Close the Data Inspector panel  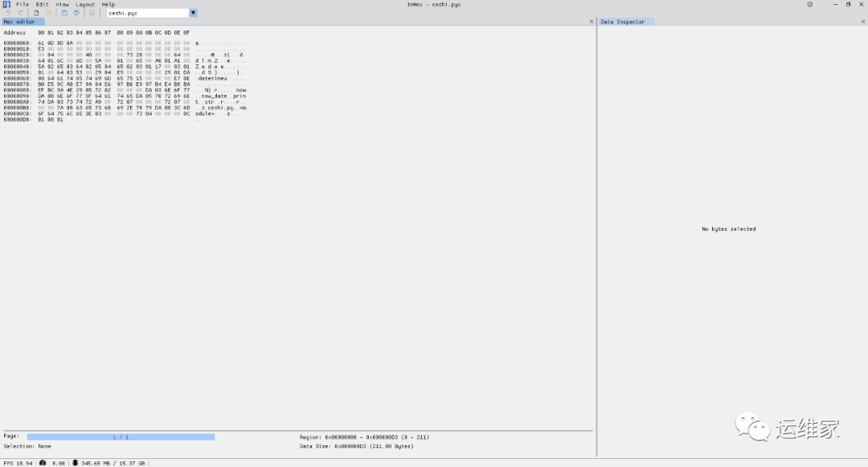[862, 22]
